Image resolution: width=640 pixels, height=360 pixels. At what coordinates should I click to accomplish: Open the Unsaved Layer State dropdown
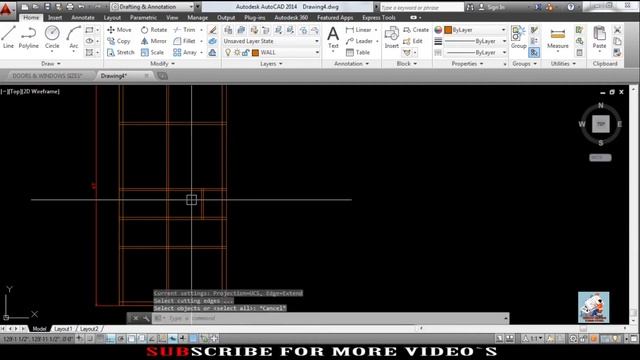point(271,41)
